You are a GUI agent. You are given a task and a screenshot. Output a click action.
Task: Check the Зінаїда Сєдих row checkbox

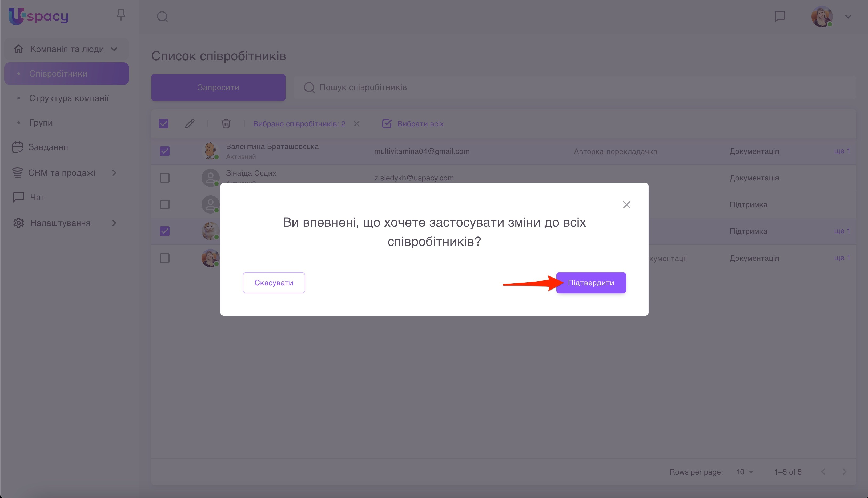165,178
